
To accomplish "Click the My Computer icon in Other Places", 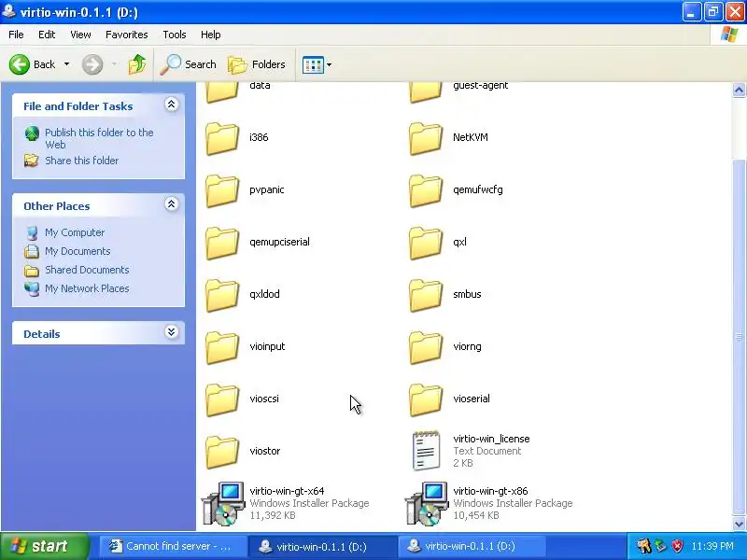I will click(x=32, y=232).
